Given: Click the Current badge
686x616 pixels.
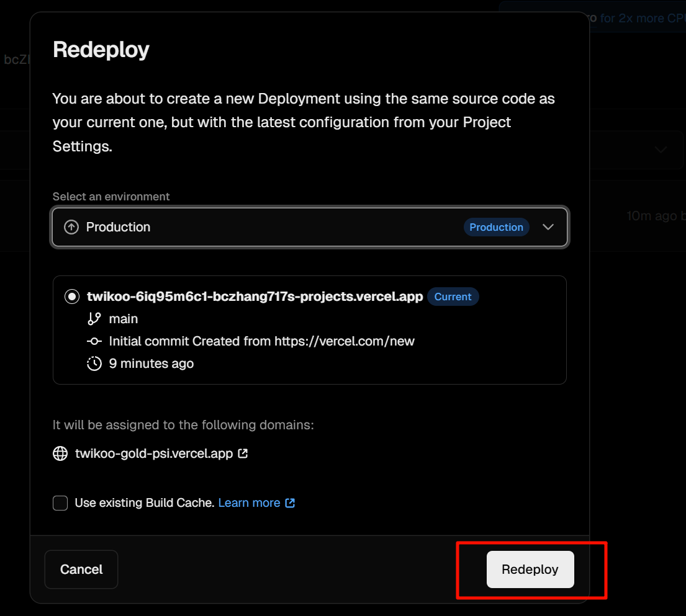Looking at the screenshot, I should tap(453, 297).
